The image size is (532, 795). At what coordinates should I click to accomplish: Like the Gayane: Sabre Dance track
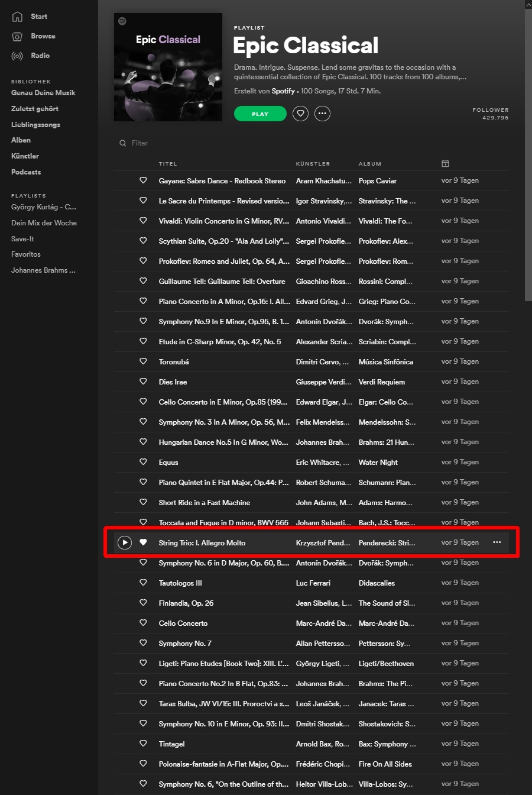[143, 180]
